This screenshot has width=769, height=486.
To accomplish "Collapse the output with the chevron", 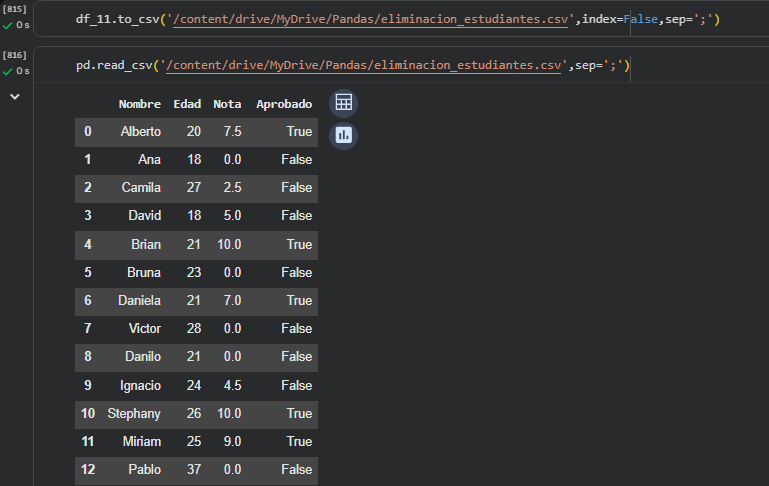I will click(15, 97).
